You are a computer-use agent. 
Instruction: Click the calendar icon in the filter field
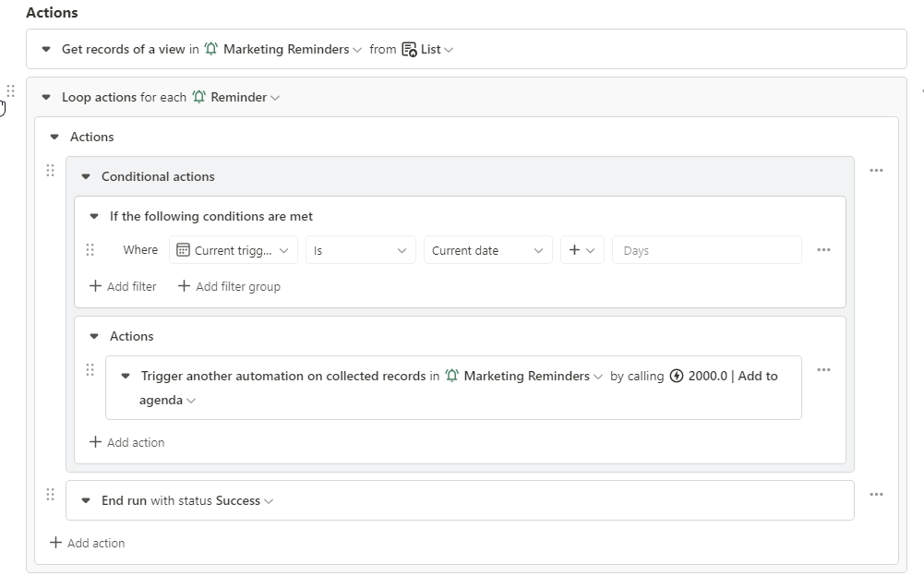184,250
